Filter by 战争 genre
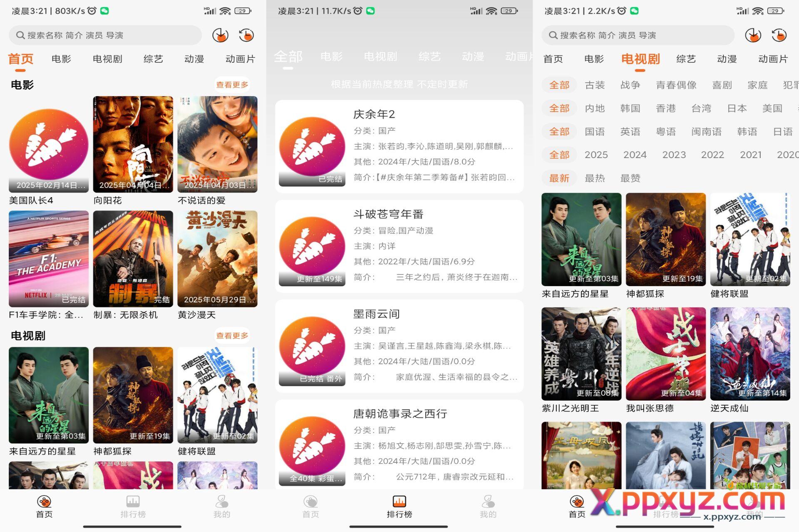Image resolution: width=799 pixels, height=532 pixels. click(x=630, y=85)
